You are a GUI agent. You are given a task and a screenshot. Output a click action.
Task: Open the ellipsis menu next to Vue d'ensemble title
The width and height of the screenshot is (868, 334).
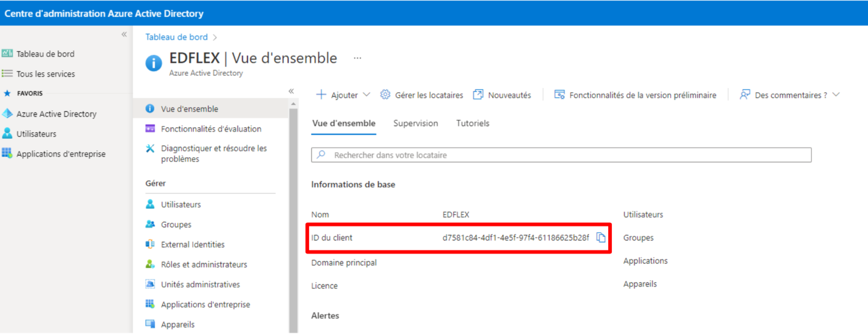358,58
